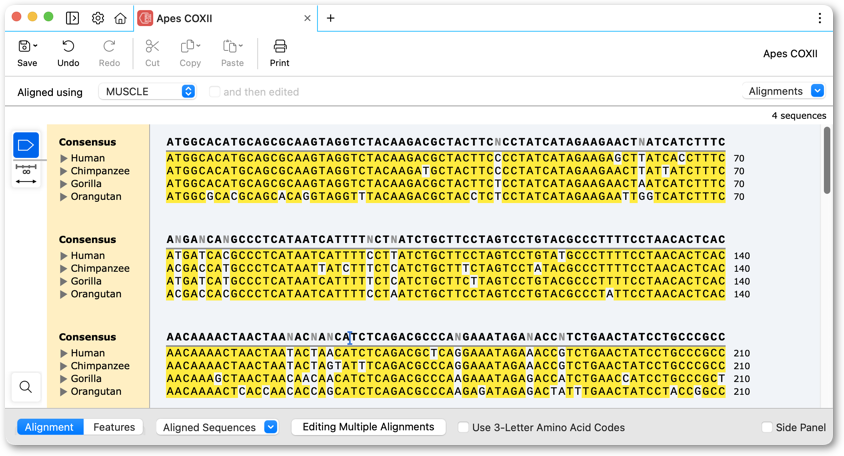Click the third Consensus label

pos(87,337)
